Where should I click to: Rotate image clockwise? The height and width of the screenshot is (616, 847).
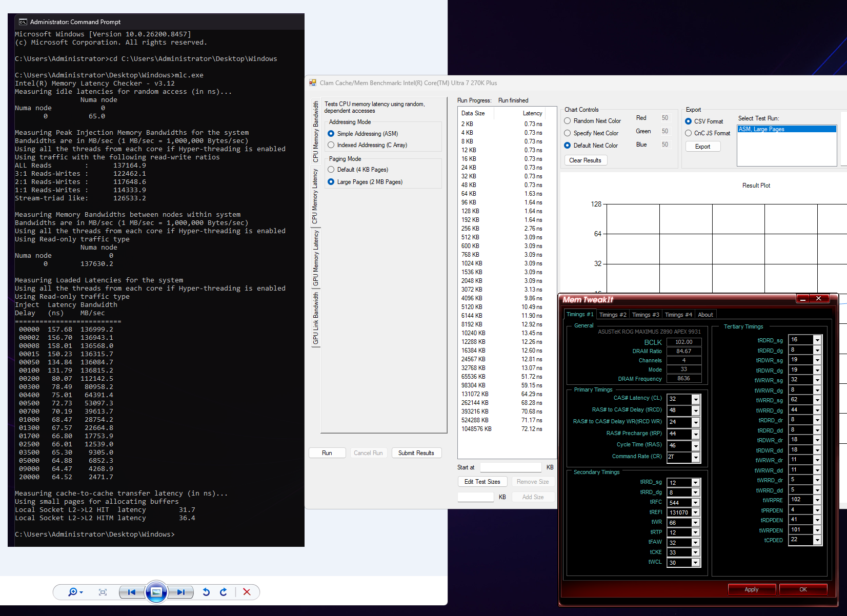tap(224, 592)
